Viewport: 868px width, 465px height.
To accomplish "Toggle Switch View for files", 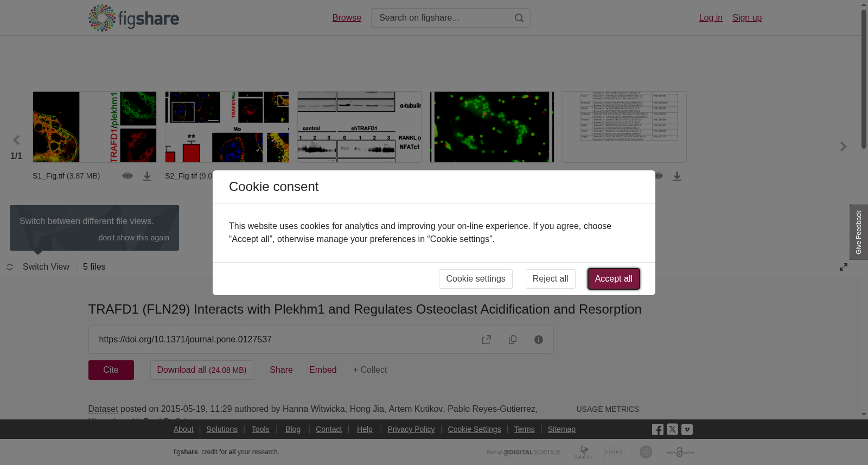I will [x=38, y=267].
